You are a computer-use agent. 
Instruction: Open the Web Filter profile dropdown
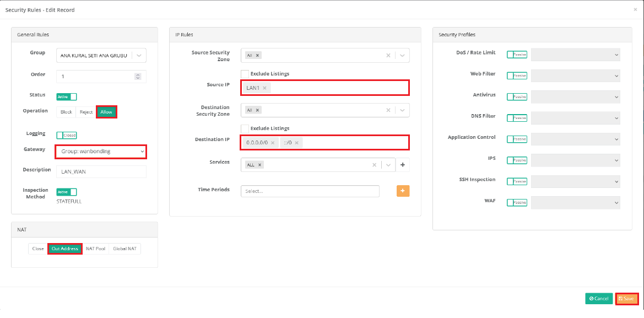[x=575, y=76]
